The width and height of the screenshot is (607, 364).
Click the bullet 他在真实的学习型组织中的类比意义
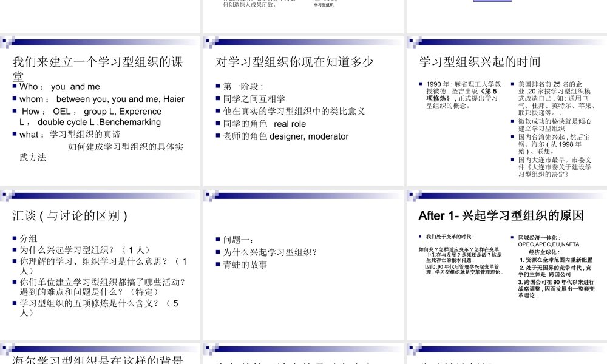pyautogui.click(x=294, y=112)
